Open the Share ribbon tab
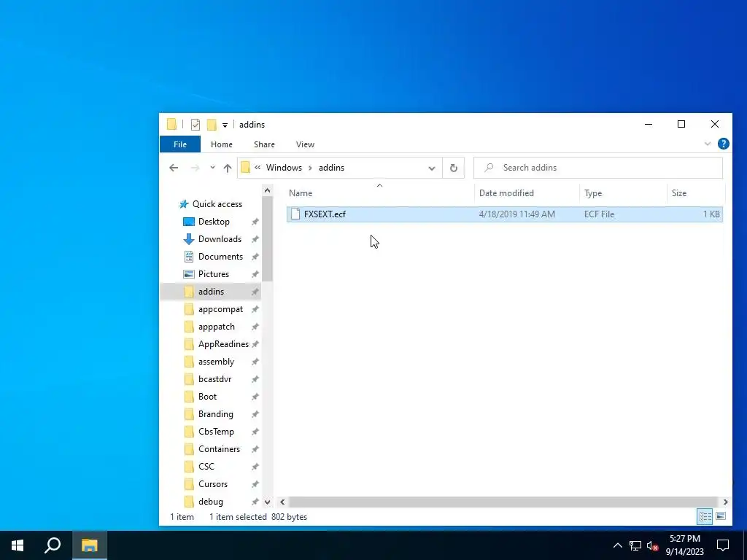Viewport: 747px width, 560px height. click(x=264, y=144)
